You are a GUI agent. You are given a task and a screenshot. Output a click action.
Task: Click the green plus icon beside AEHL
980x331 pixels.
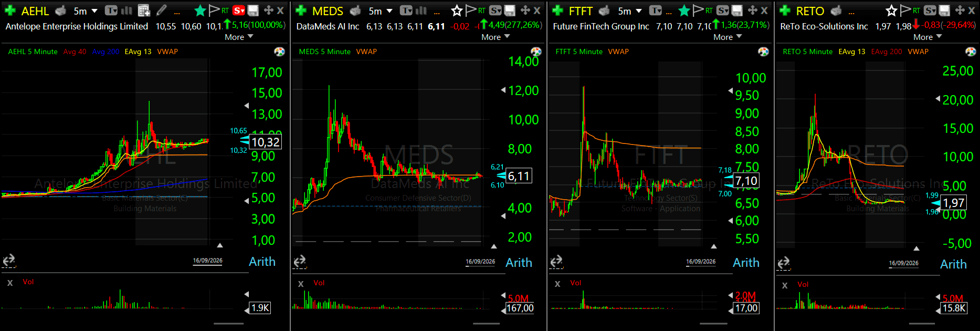coord(10,11)
